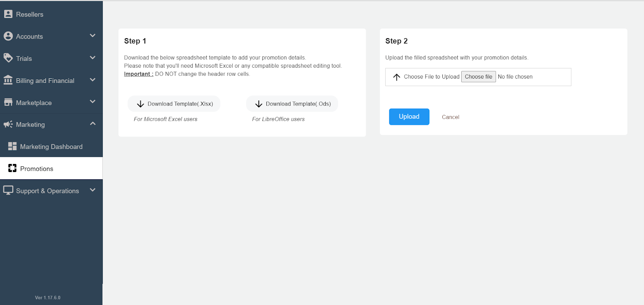The image size is (644, 305).
Task: Download the Ods template for LibreOffice
Action: pyautogui.click(x=293, y=104)
